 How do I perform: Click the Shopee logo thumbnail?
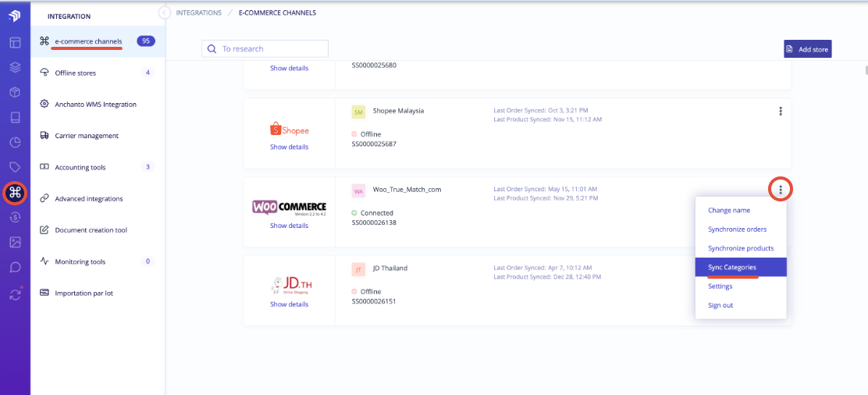coord(289,130)
